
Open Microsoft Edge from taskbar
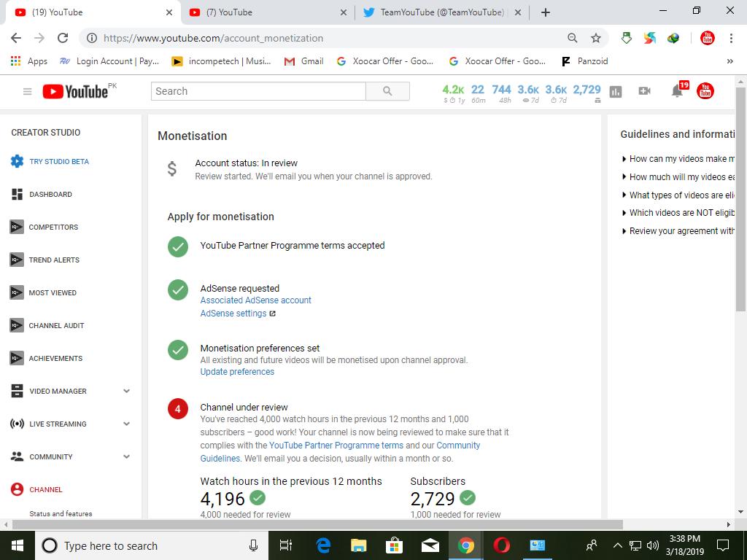click(x=323, y=545)
